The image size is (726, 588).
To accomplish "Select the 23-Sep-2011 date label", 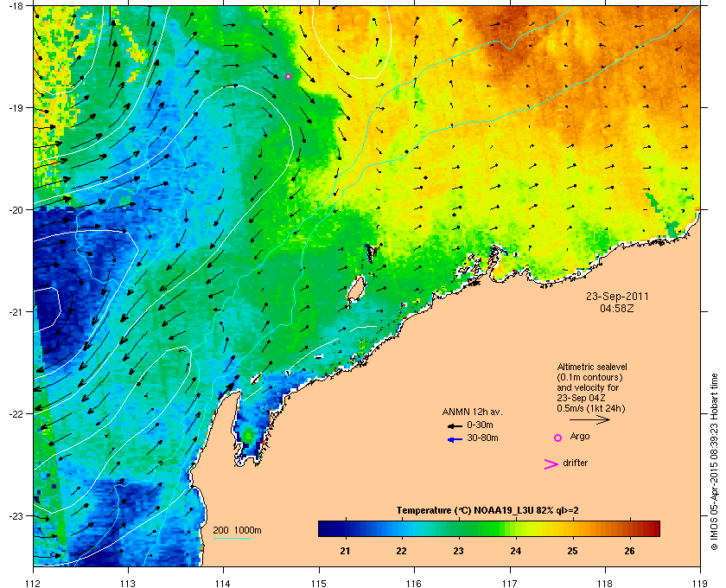I will pos(617,296).
